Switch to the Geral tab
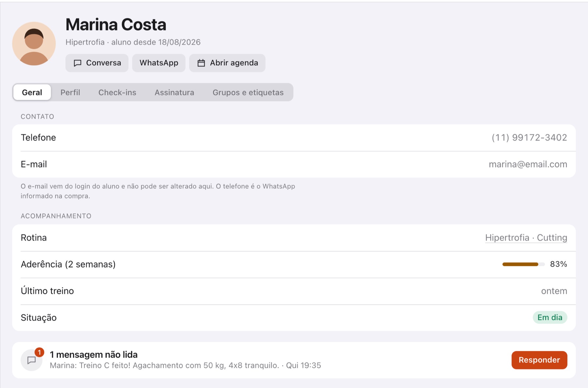588x388 pixels. (x=32, y=93)
